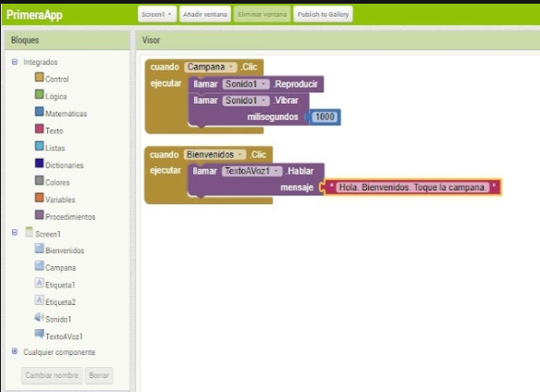Select the Texto blocks category icon
Image resolution: width=540 pixels, height=392 pixels.
click(x=39, y=129)
